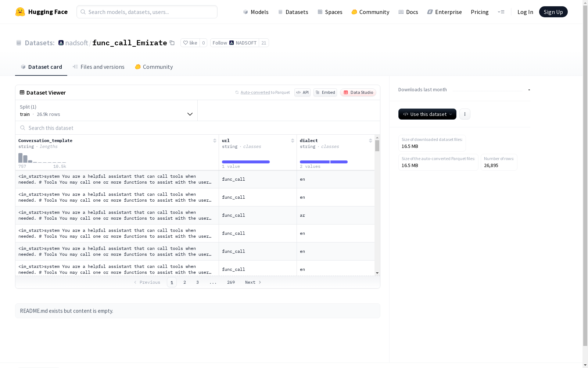Go to Spaces
This screenshot has width=588, height=368.
(330, 12)
